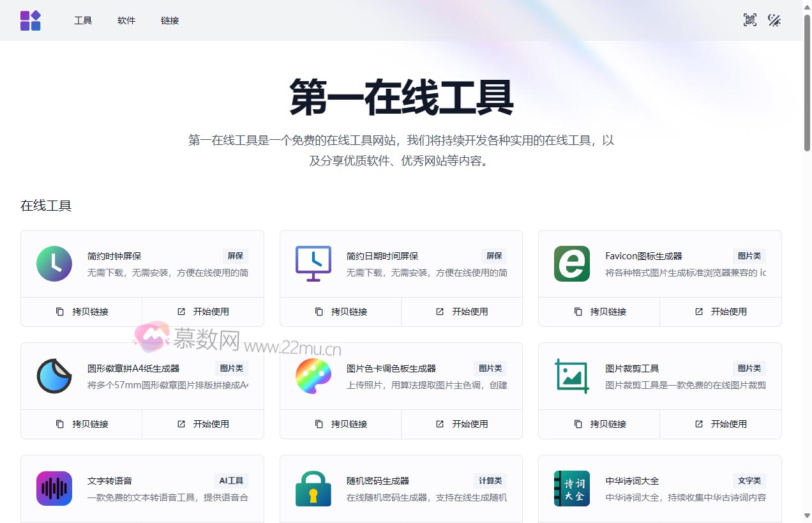
Task: Click the green picture icon of 图片裁剪工具
Action: coord(572,376)
